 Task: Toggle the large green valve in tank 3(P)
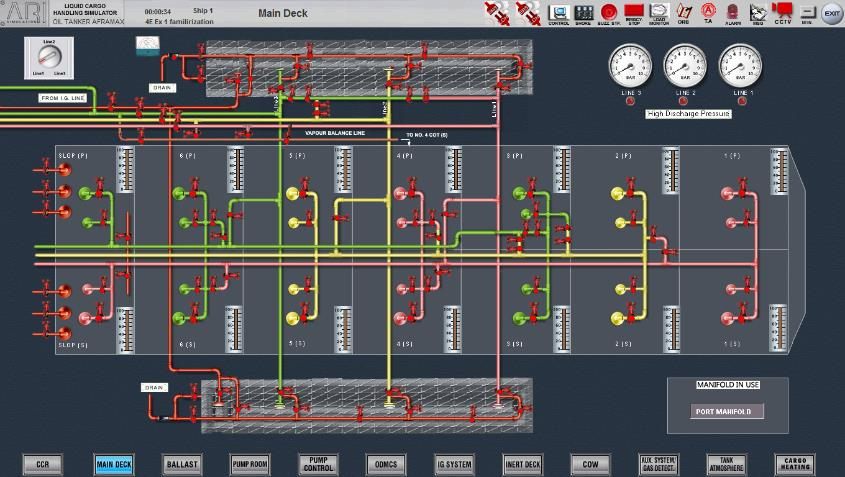[519, 193]
